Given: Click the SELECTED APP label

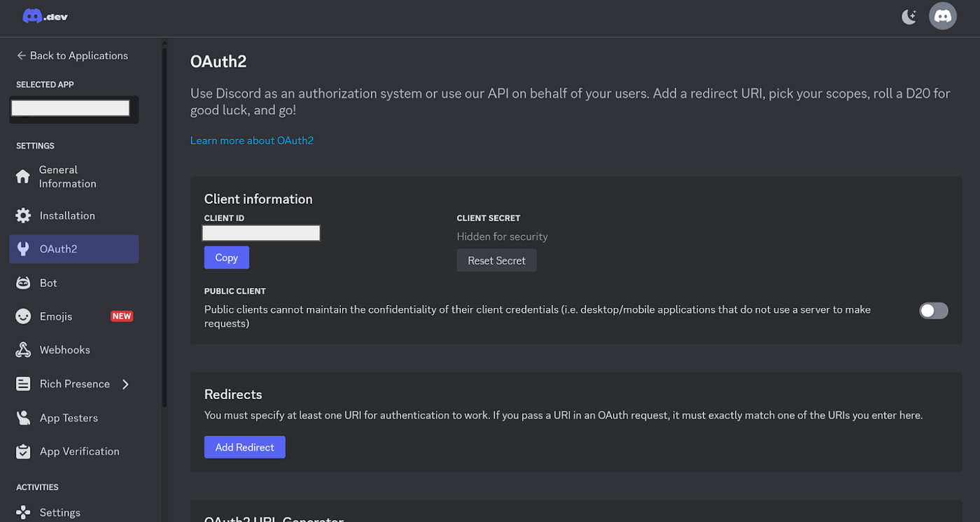Looking at the screenshot, I should 45,85.
